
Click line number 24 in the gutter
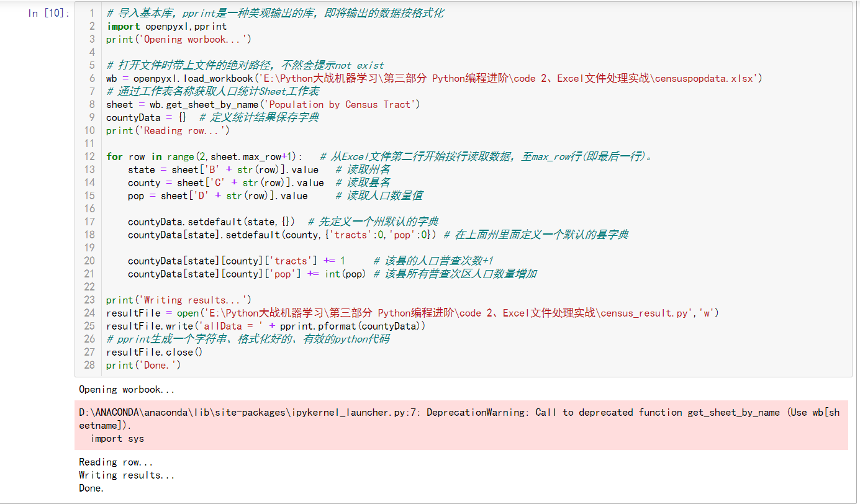pos(89,313)
